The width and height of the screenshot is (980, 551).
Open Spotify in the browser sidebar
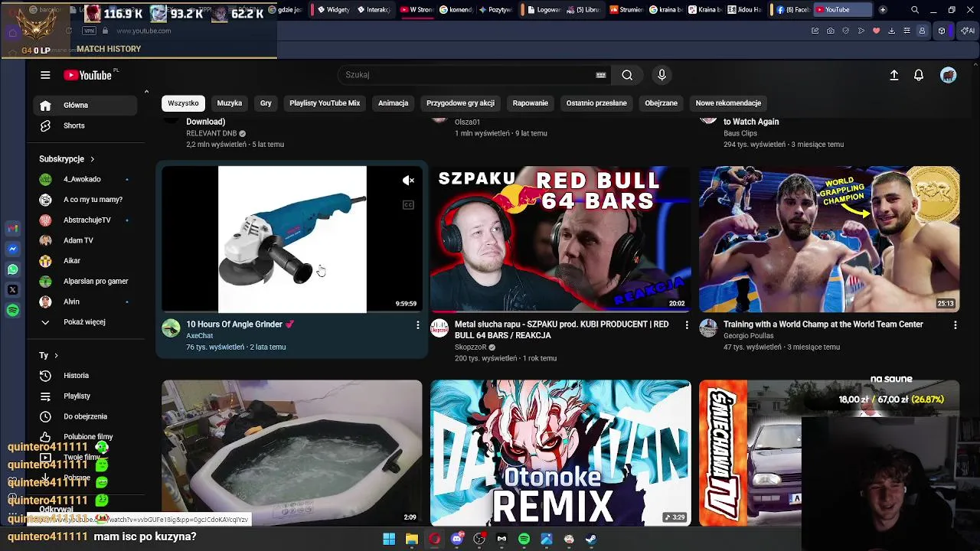click(x=12, y=310)
